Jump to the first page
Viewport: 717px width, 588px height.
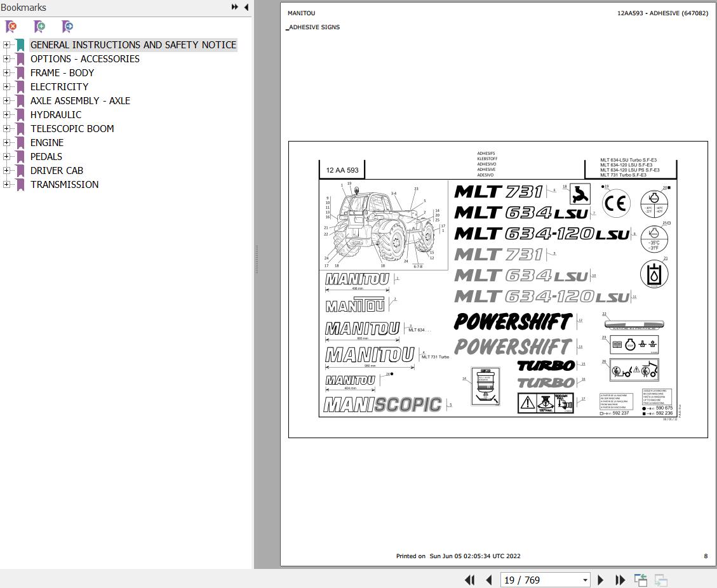(x=469, y=580)
